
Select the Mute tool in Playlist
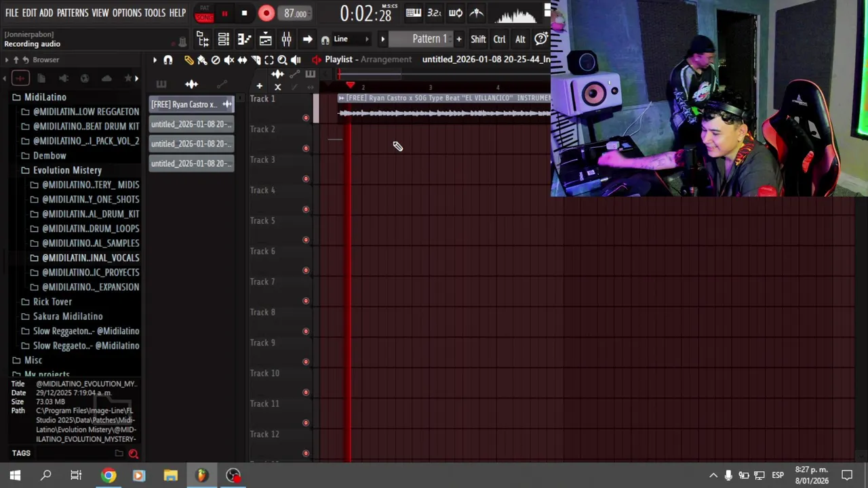click(x=229, y=60)
